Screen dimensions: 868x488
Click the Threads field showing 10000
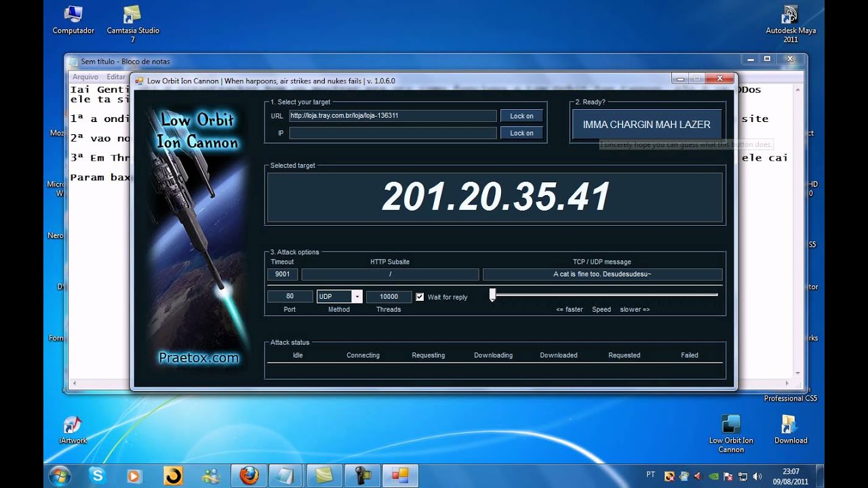tap(389, 296)
